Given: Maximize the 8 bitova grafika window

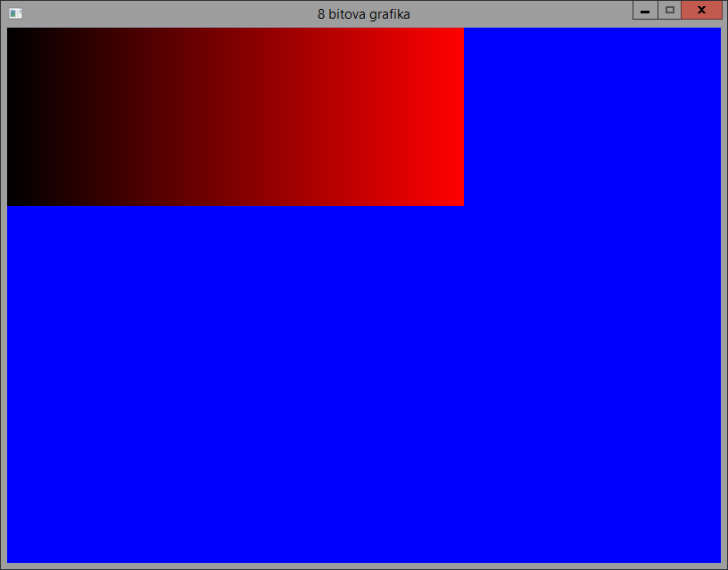Looking at the screenshot, I should pyautogui.click(x=669, y=10).
